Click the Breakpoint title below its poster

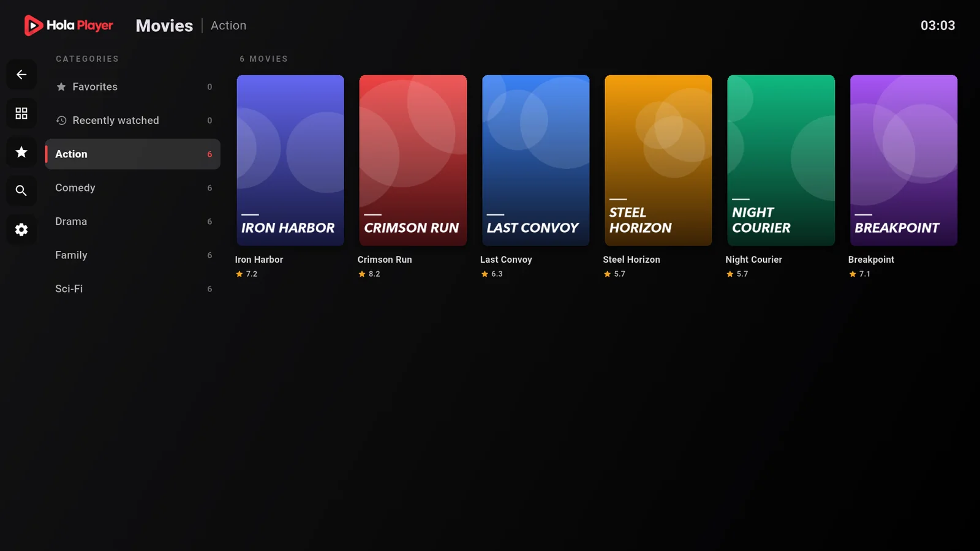click(x=871, y=260)
